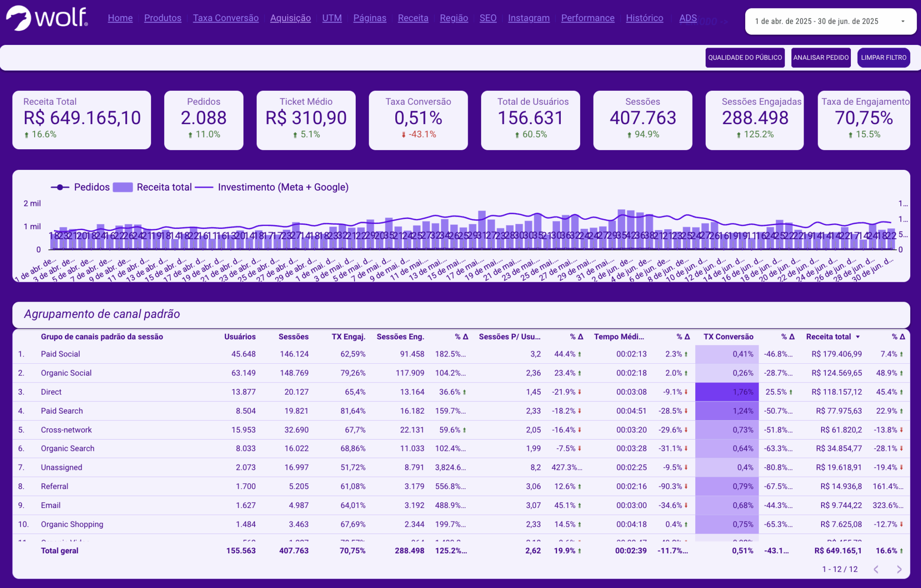This screenshot has height=588, width=921.
Task: Click Investimento (Meta + Google) legend line
Action: coord(204,187)
